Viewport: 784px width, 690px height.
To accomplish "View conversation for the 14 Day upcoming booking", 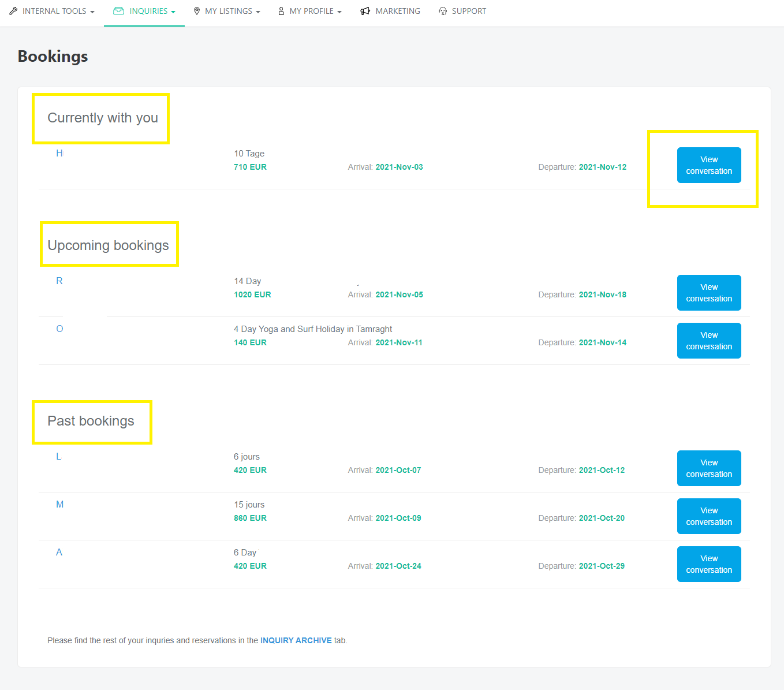I will pyautogui.click(x=709, y=293).
